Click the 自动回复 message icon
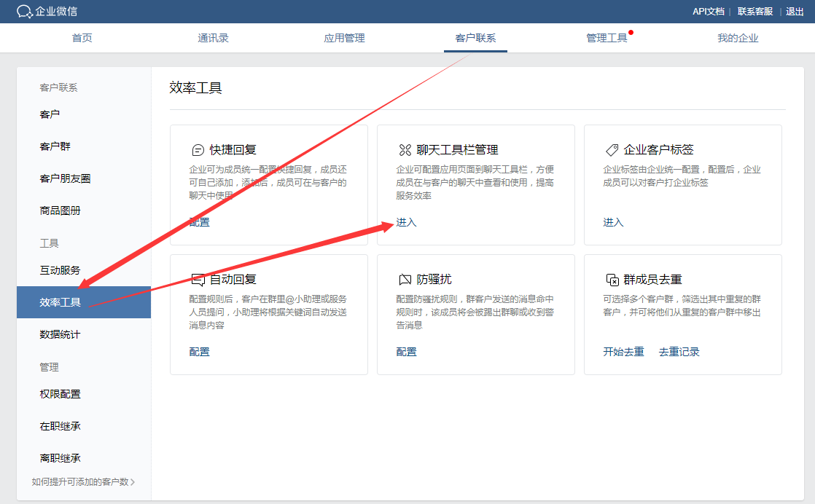This screenshot has height=504, width=815. tap(198, 280)
